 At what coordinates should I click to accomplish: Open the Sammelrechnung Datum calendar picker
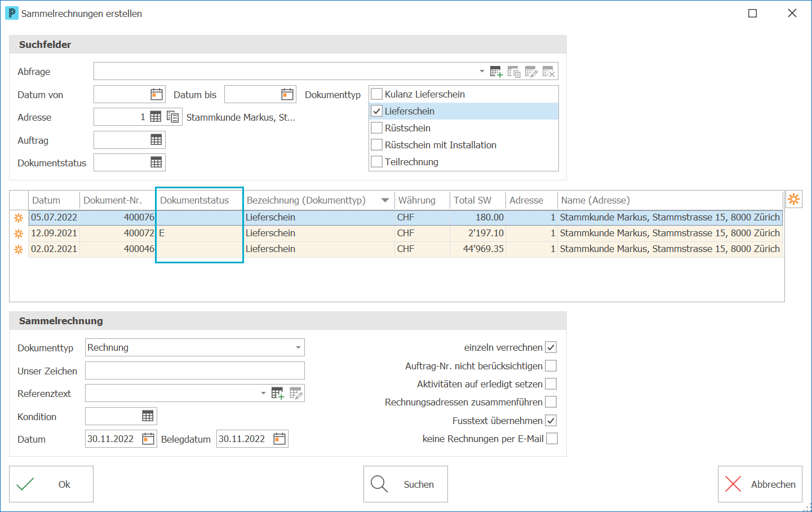click(x=148, y=439)
